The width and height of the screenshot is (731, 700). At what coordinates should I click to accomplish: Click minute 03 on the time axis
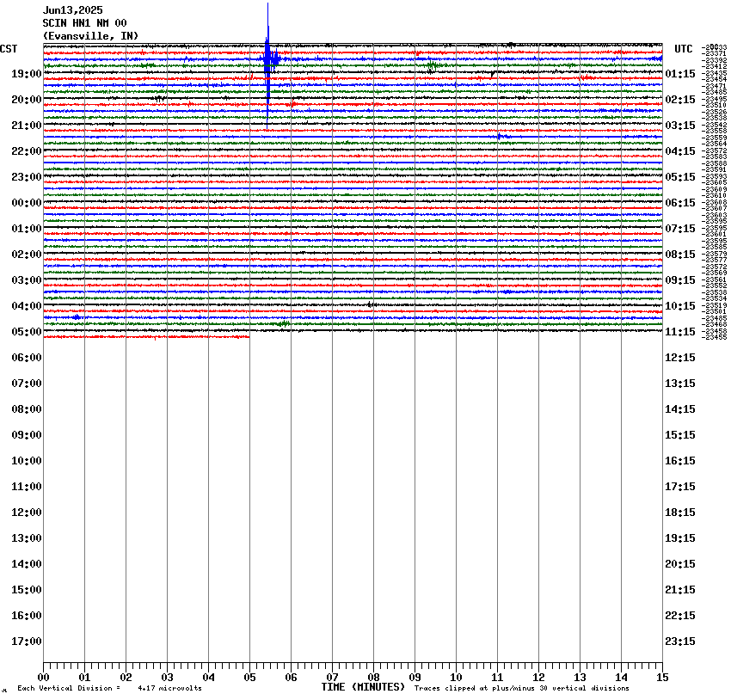pyautogui.click(x=168, y=678)
